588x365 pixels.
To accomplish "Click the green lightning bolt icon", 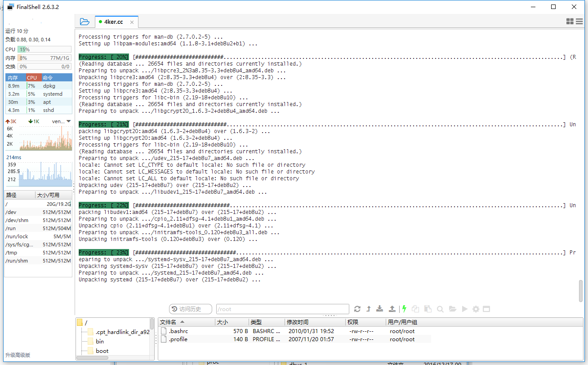I will point(404,309).
